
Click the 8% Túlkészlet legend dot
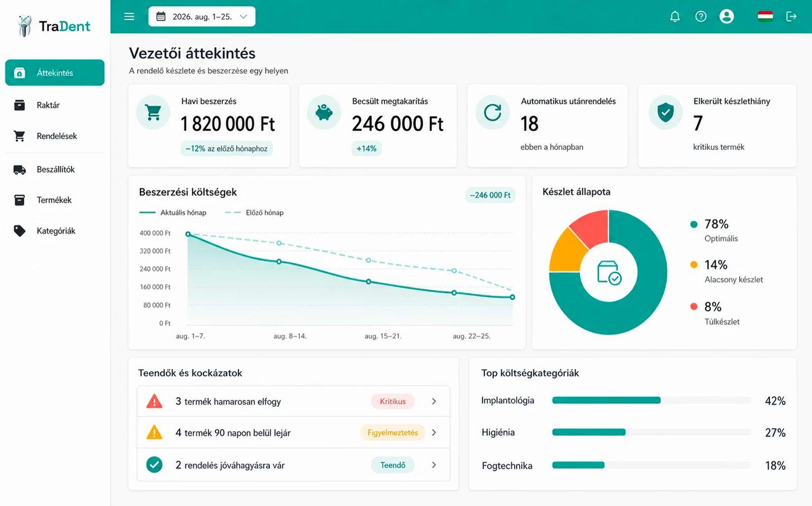coord(694,306)
